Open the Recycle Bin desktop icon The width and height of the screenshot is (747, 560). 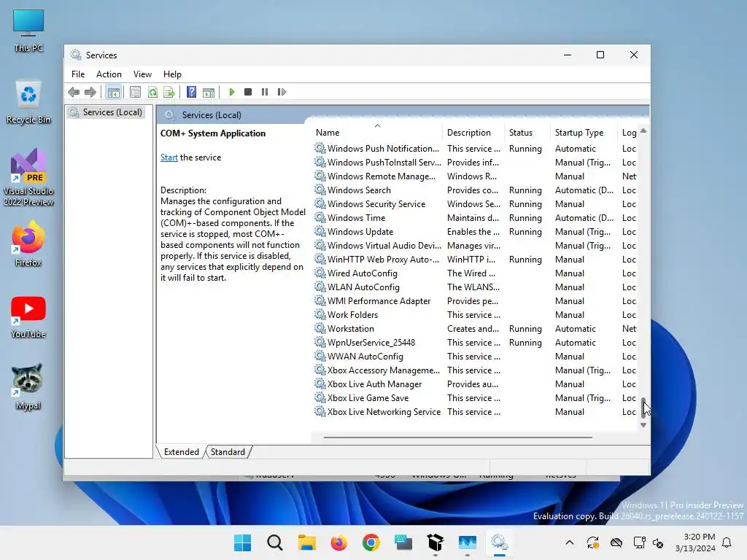tap(28, 102)
